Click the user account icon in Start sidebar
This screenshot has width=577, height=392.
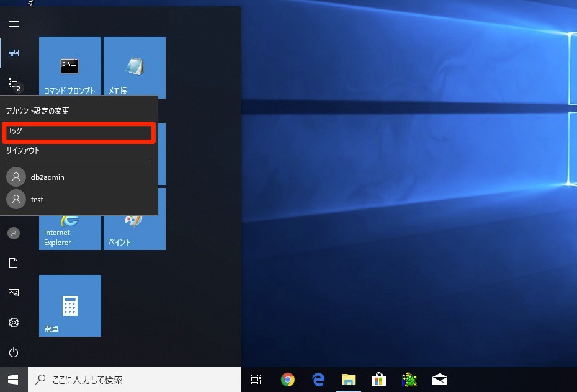tap(14, 233)
